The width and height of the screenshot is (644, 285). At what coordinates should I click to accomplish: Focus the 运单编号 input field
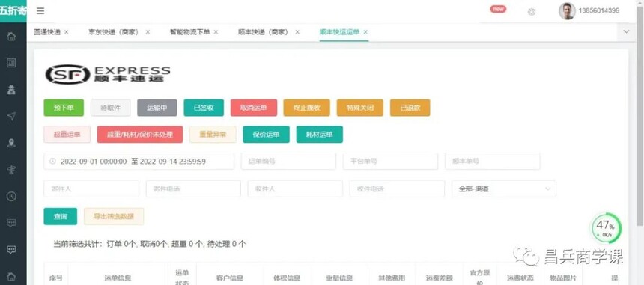[x=288, y=161]
